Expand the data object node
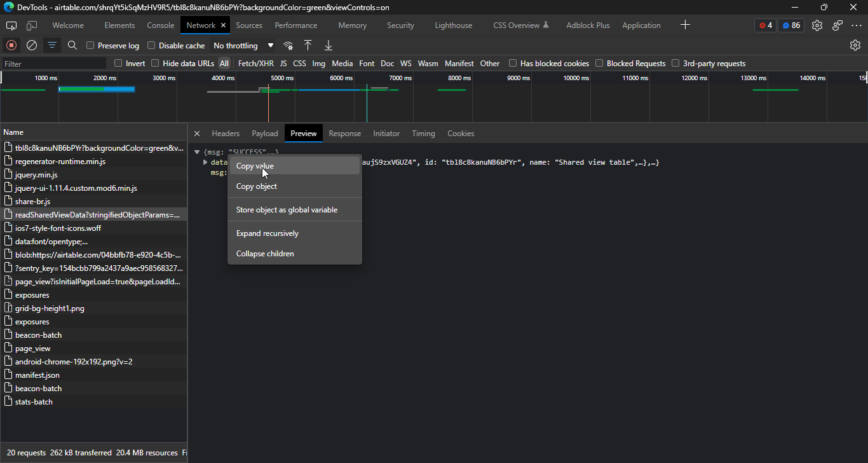868x463 pixels. [205, 162]
